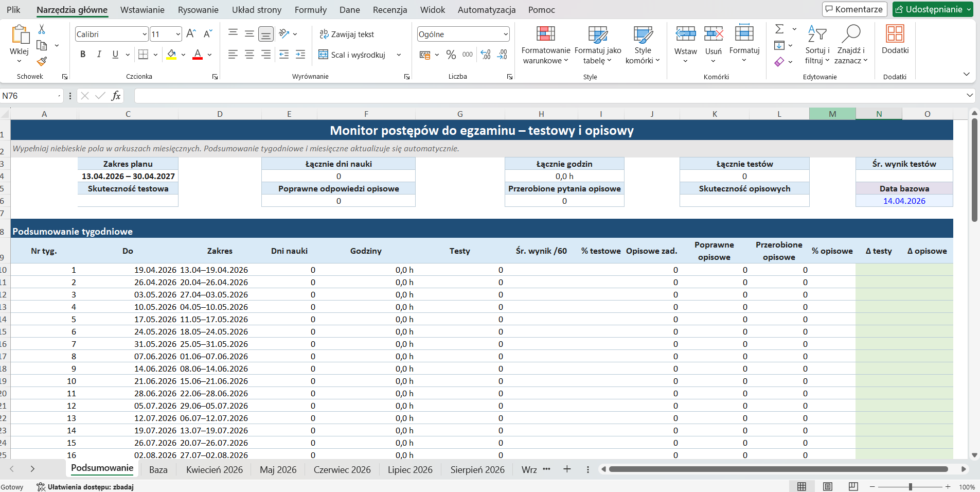Viewport: 980px width, 492px height.
Task: Increase indent icon in alignment group
Action: 300,54
